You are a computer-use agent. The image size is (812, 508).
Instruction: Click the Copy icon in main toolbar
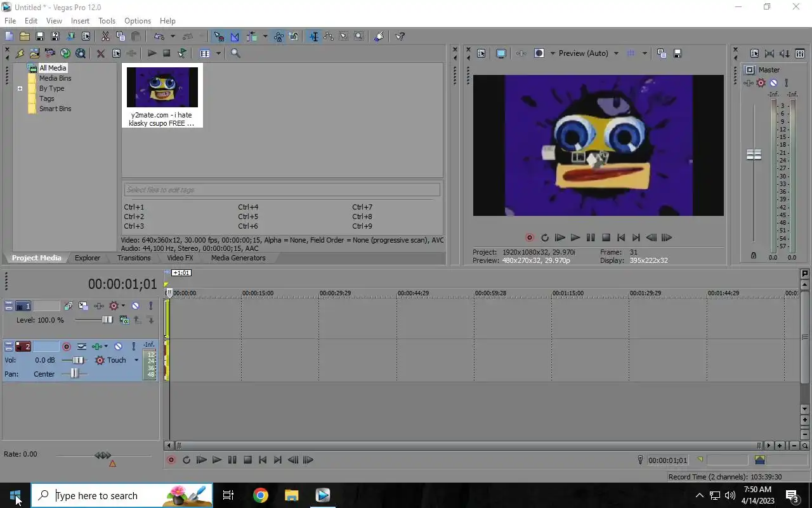pyautogui.click(x=121, y=36)
